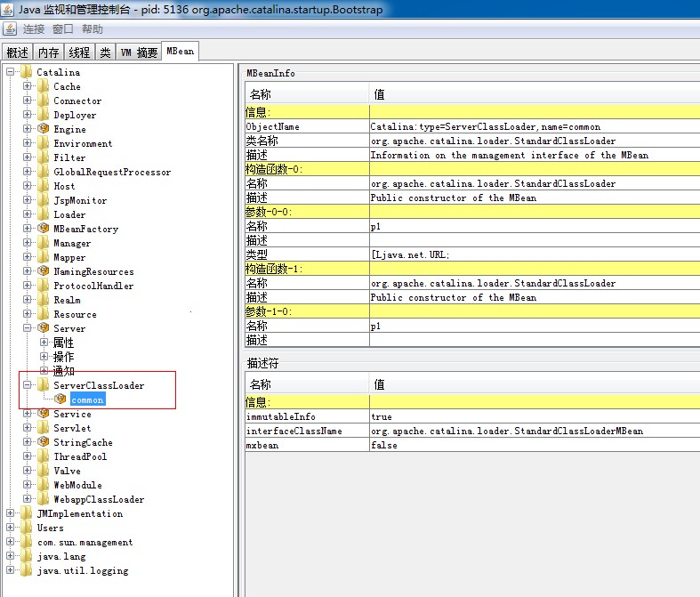Click the Engine MBean icon
Image resolution: width=700 pixels, height=597 pixels.
tap(44, 129)
